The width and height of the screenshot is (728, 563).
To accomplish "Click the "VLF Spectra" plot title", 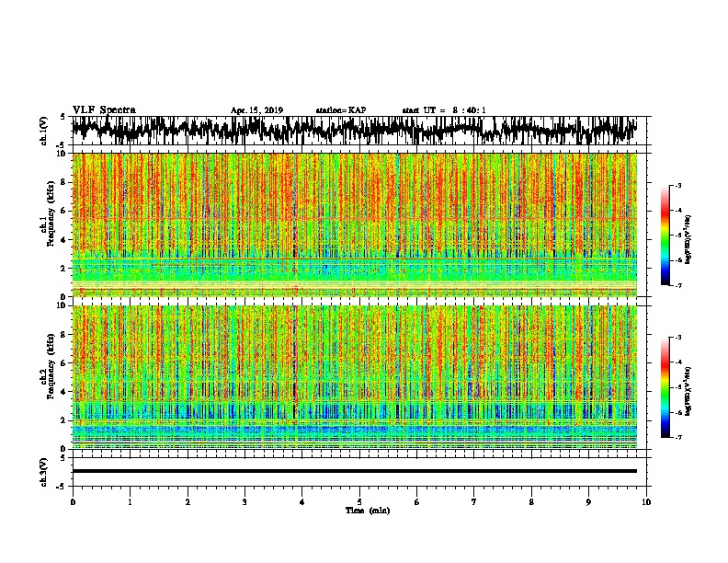I will (x=104, y=110).
